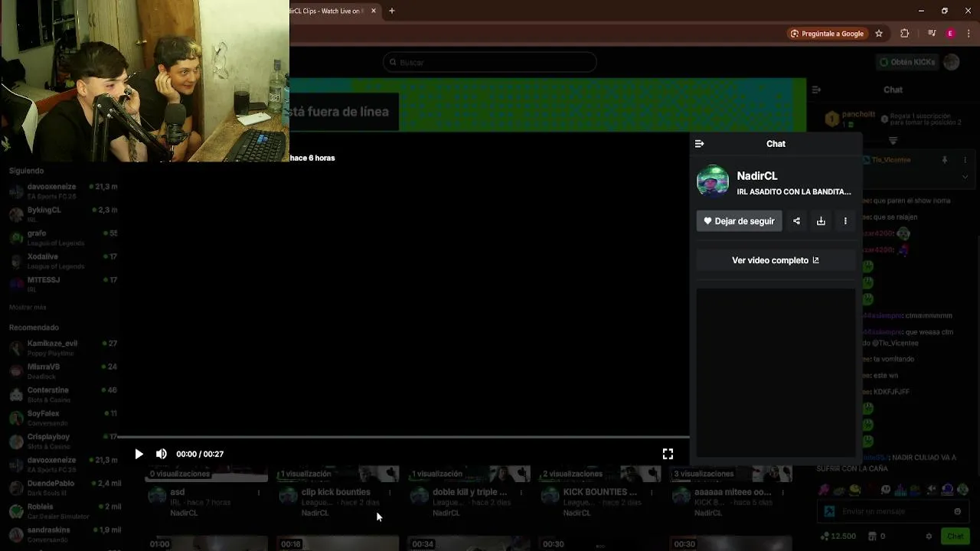The width and height of the screenshot is (980, 551).
Task: Open BykingCL channel in sidebar
Action: (x=64, y=214)
